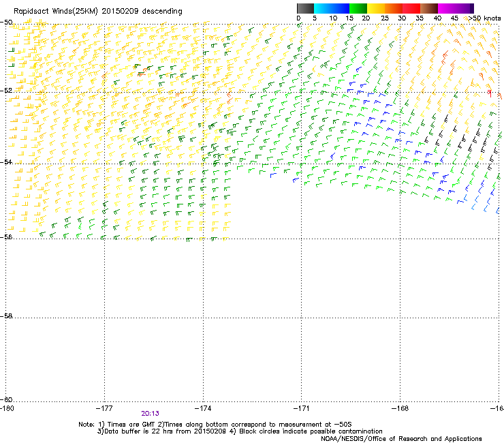504x443 pixels.
Task: Click the gray 0-5 knots color segment
Action: tap(305, 8)
